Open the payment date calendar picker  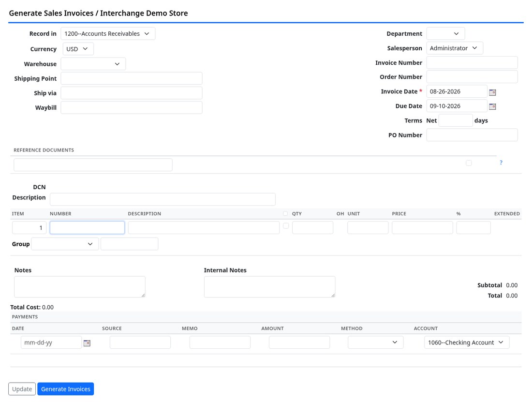[87, 343]
